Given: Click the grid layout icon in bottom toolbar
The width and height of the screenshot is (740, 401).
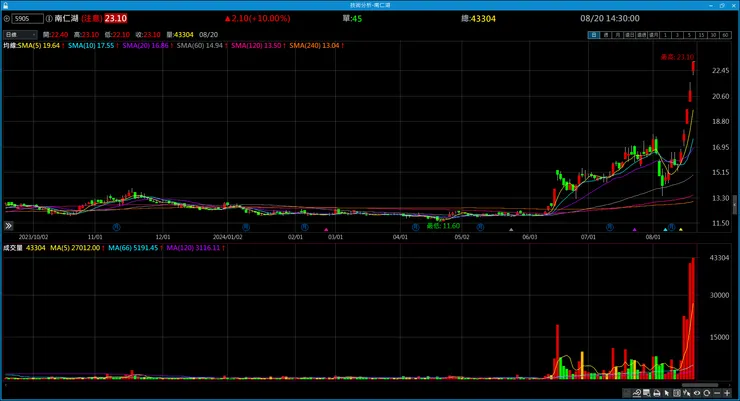Looking at the screenshot, I should 626,393.
